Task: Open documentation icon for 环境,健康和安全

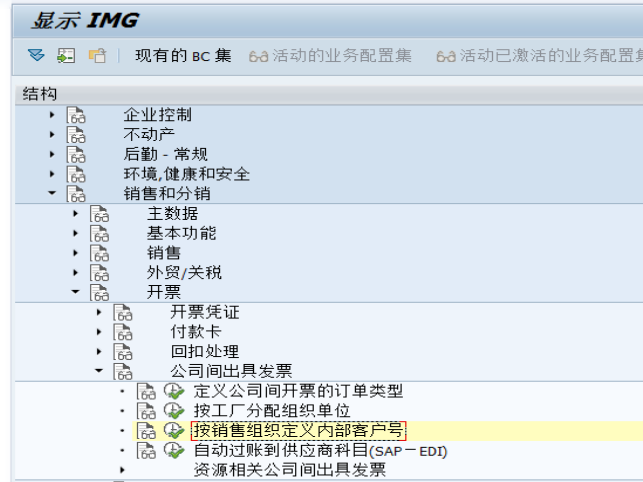Action: coord(76,174)
